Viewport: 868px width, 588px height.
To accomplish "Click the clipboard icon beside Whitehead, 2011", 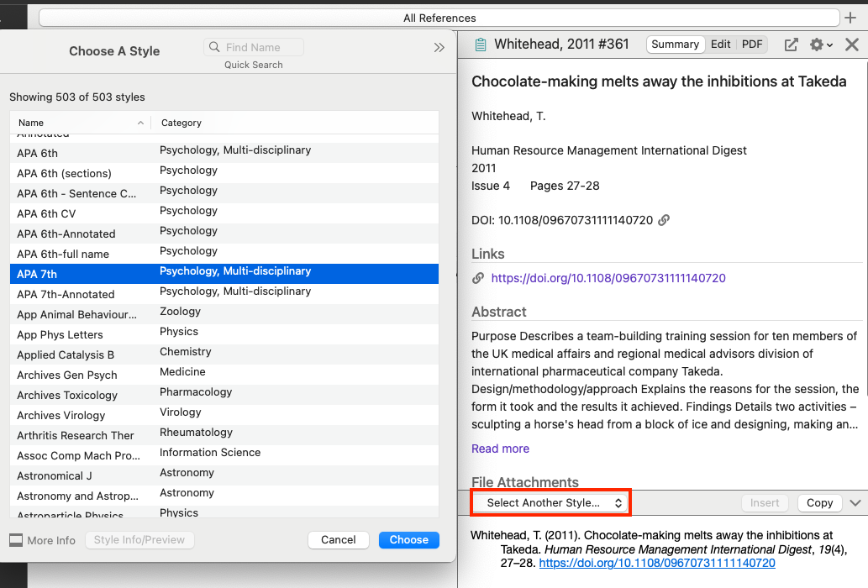I will point(481,45).
